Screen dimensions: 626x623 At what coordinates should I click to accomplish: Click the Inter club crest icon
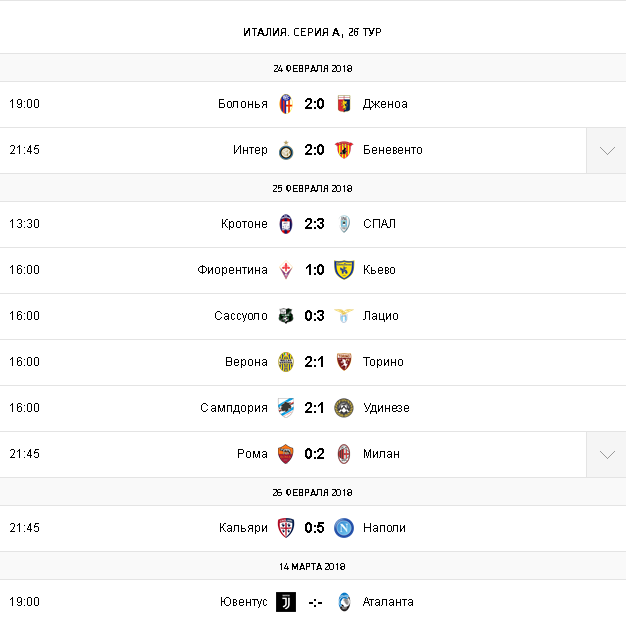pyautogui.click(x=286, y=150)
